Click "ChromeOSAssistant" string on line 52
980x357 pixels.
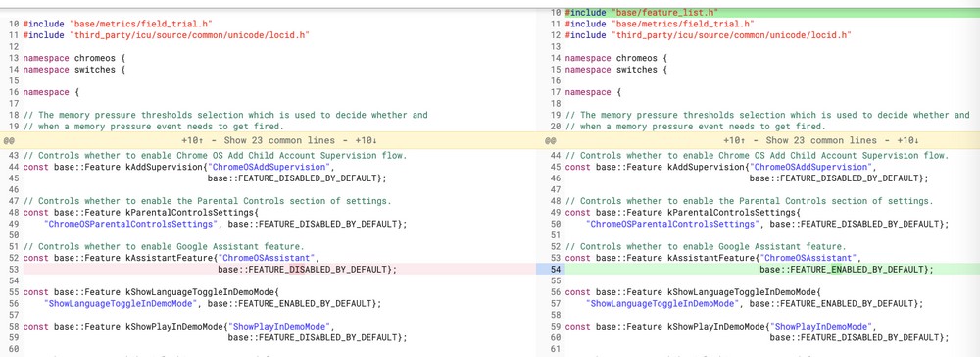coord(266,258)
